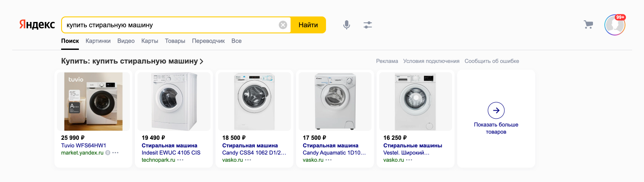Screen dimensions: 644x182
Task: Open the Candy Aquamatic washing machine image
Action: coord(335,101)
